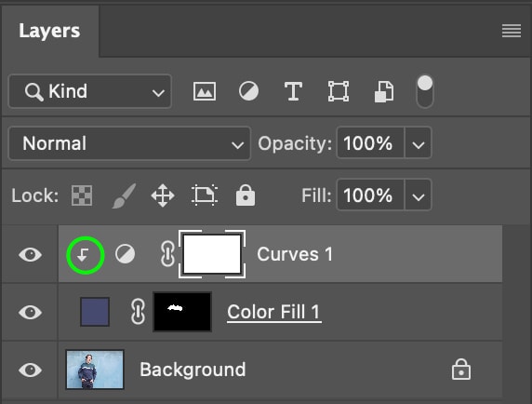Filter for type layers icon

point(293,91)
